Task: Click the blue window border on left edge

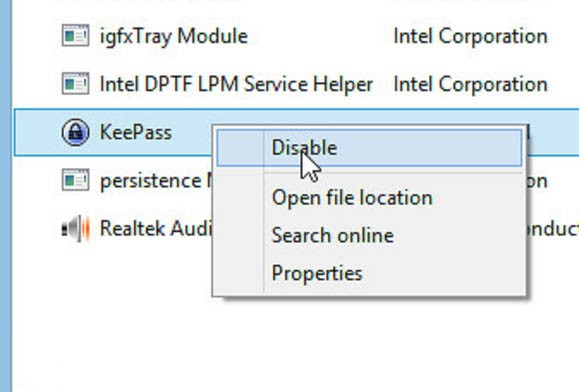Action: [x=6, y=196]
